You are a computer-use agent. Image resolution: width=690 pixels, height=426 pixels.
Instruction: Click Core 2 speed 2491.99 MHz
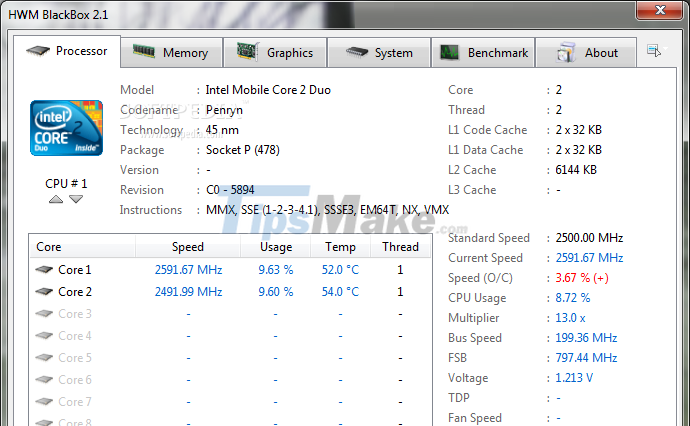coord(188,292)
